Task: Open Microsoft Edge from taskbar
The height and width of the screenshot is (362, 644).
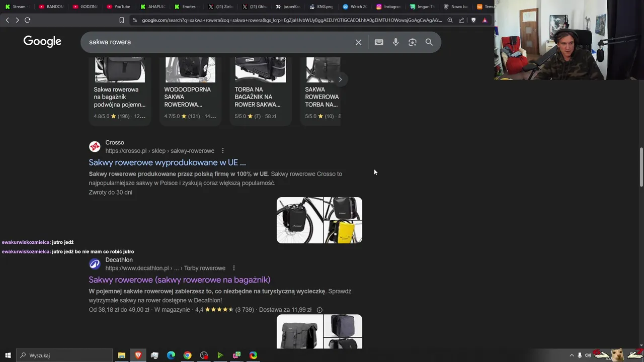Action: [171, 355]
